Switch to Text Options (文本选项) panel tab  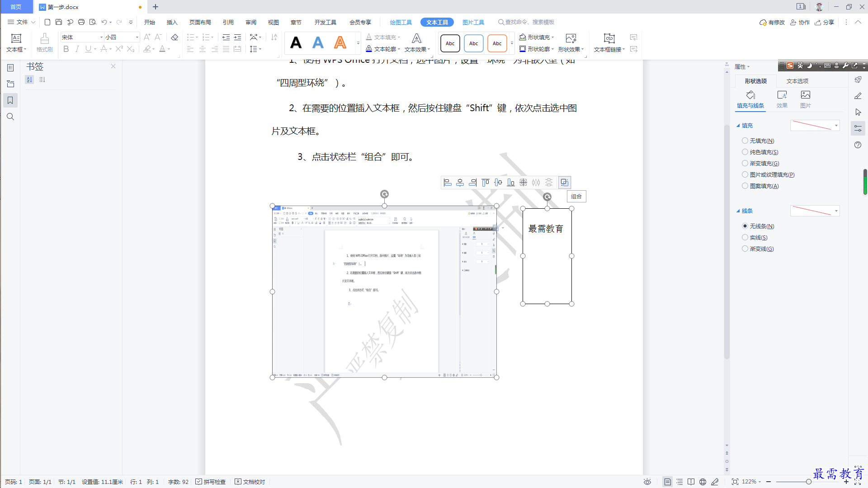(797, 81)
